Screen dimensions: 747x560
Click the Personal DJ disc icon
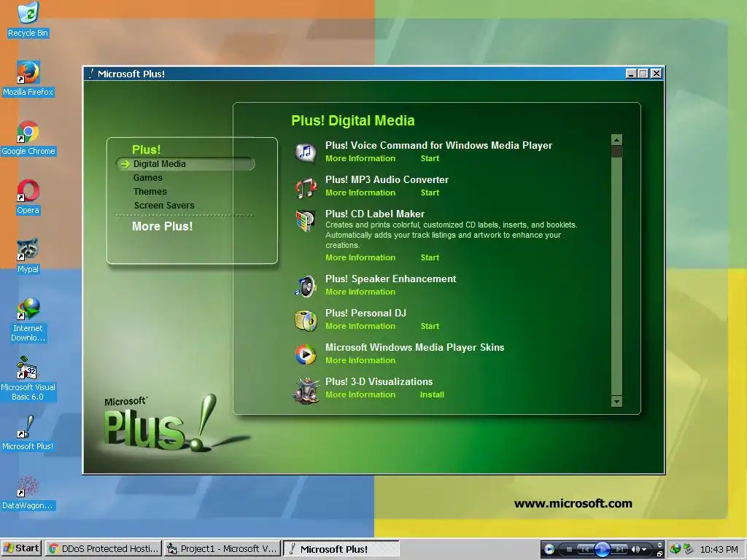coord(306,320)
